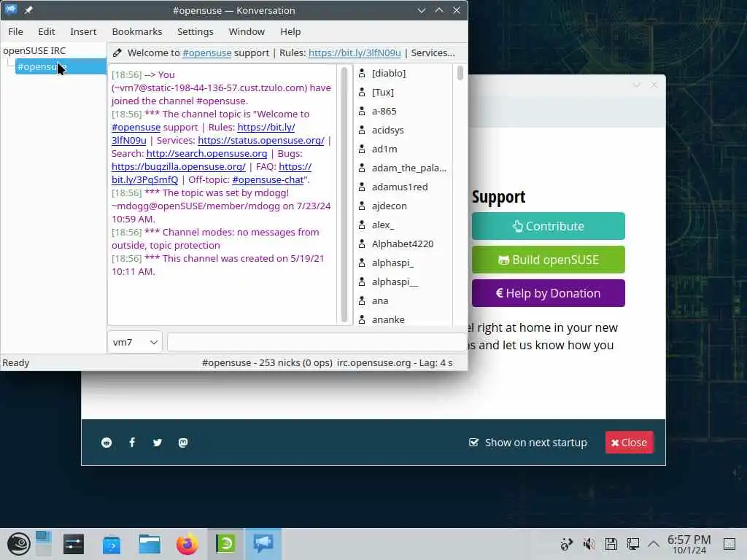Select nick [Tux] in user list
Viewport: 747px width, 560px height.
pyautogui.click(x=382, y=92)
